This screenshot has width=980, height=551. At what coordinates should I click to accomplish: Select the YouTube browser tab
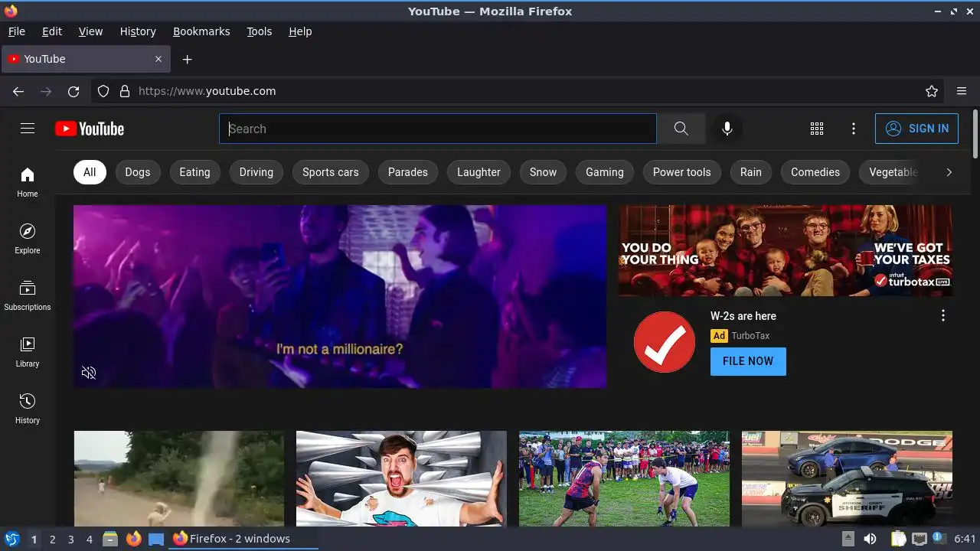[86, 59]
